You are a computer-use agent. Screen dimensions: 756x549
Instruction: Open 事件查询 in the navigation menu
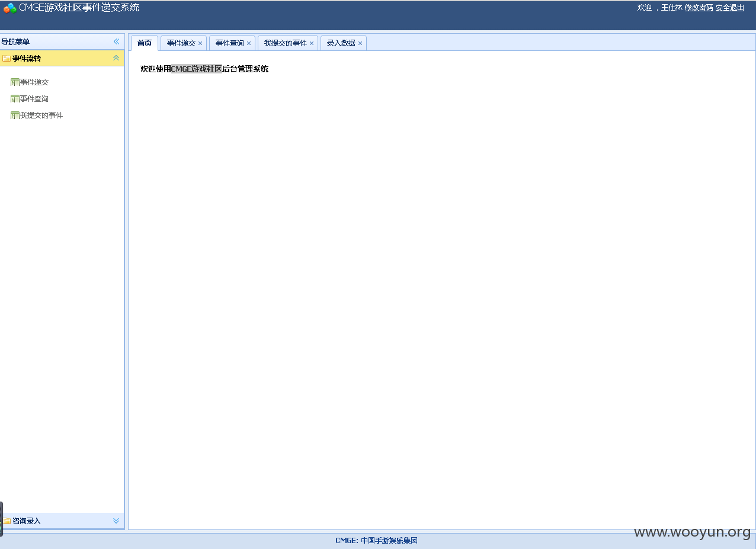coord(34,99)
